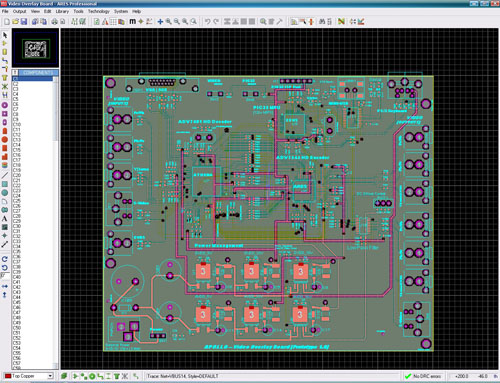Open the Library menu
Viewport: 500px width, 383px height.
click(x=62, y=11)
